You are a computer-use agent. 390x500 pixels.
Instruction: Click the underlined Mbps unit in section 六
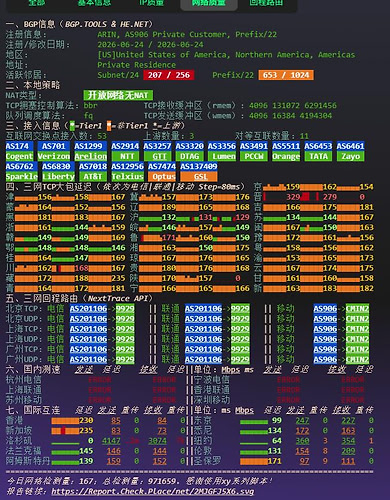(x=231, y=370)
